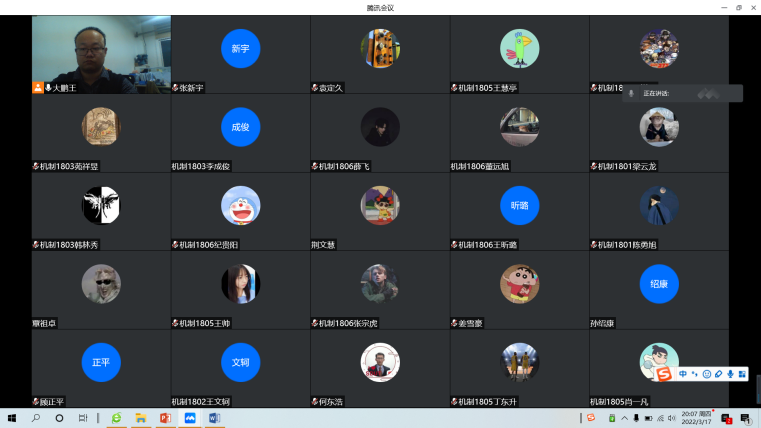The image size is (761, 428).
Task: Open Tencent Meeting icon in taskbar
Action: click(190, 417)
